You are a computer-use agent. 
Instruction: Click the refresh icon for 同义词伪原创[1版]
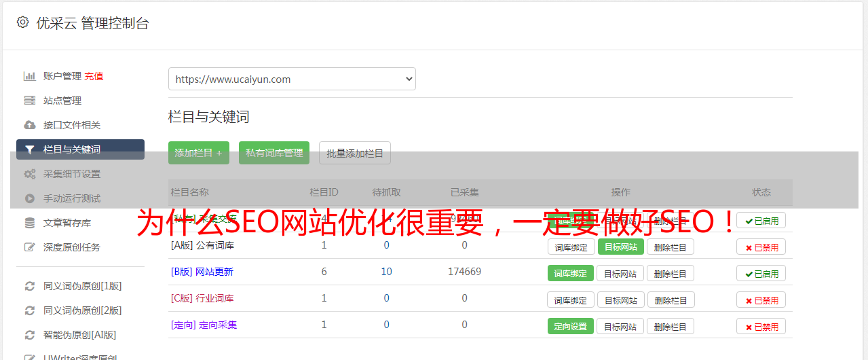29,286
